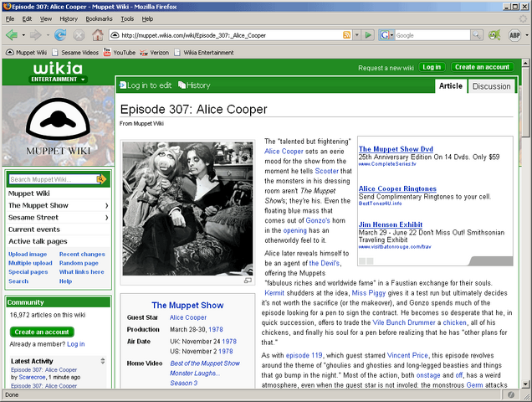This screenshot has height=402, width=532.
Task: Click the wikia logo in header
Action: (x=58, y=69)
